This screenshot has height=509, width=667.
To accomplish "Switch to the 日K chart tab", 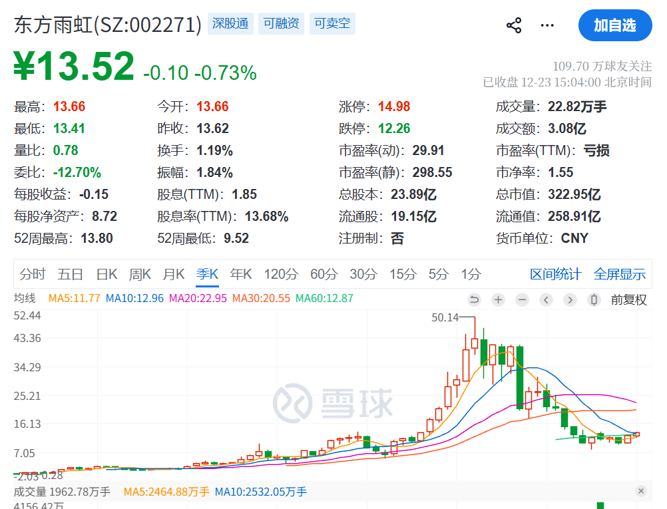I will (106, 274).
